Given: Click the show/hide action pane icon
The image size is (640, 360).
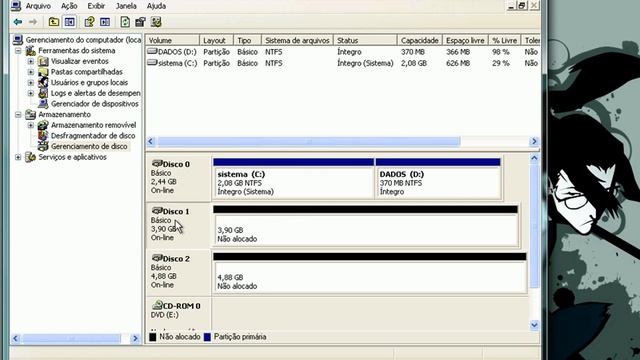Looking at the screenshot, I should pyautogui.click(x=105, y=22).
